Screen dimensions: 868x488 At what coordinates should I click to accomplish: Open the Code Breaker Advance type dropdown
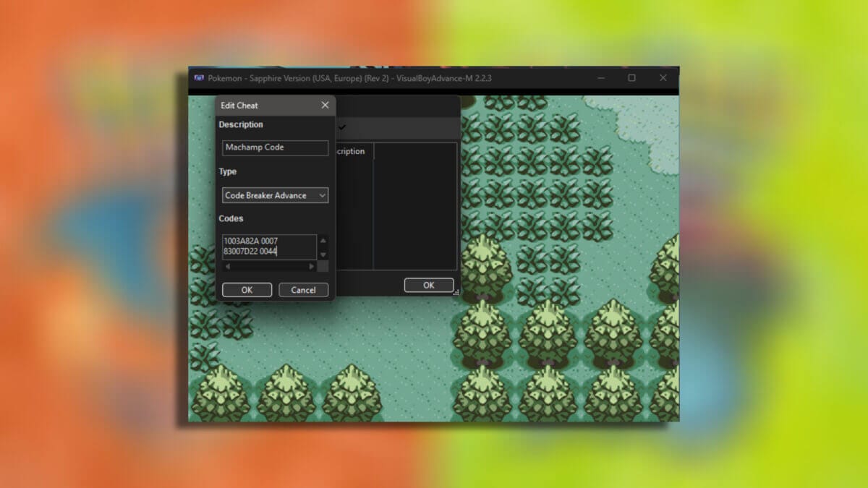[x=275, y=195]
